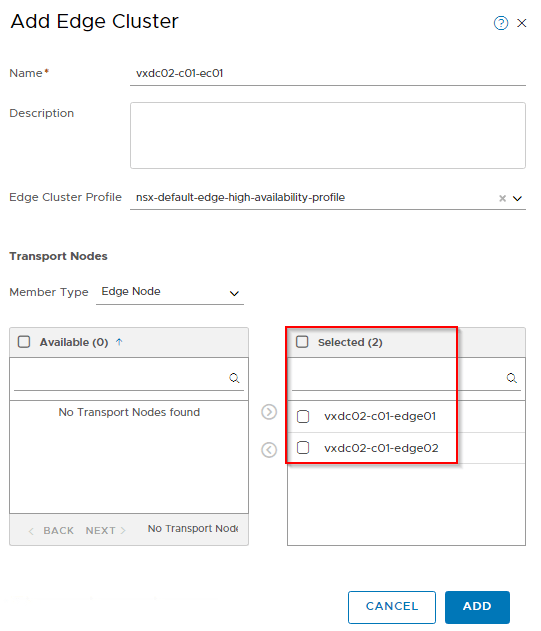Check the Available select-all checkbox

[24, 342]
